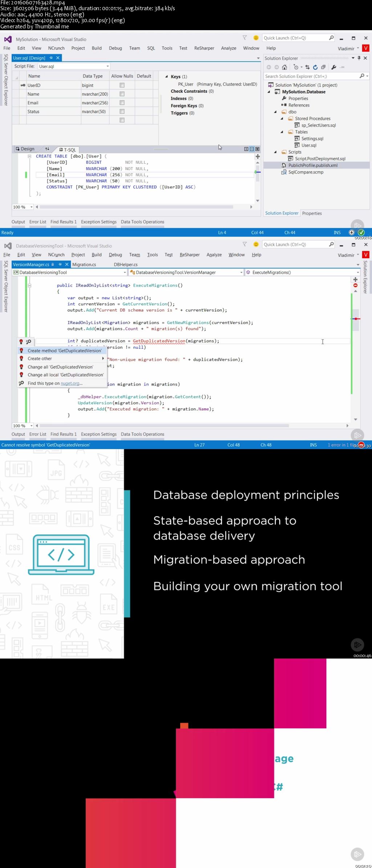372x868 pixels.
Task: Collapse Tables folder node
Action: (x=282, y=132)
